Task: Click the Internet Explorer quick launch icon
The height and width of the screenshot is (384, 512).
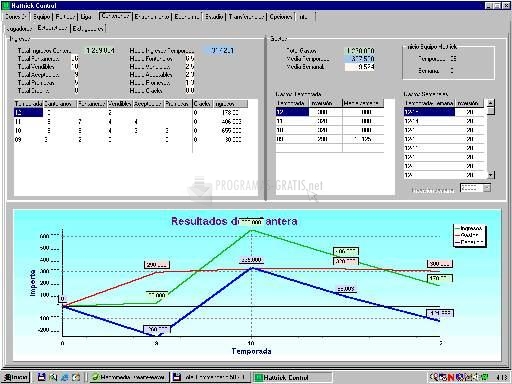Action: point(65,377)
